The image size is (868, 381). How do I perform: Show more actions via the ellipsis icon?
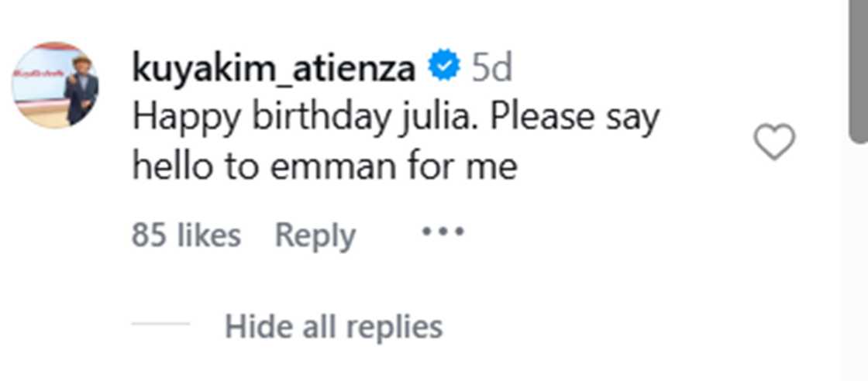coord(443,232)
